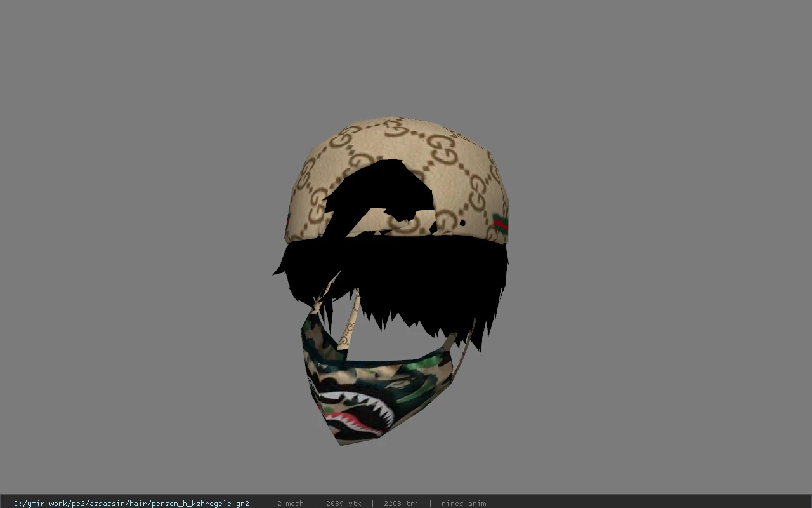Screen dimensions: 812x508
Task: Click the "2 mesh" status entry
Action: (290, 504)
